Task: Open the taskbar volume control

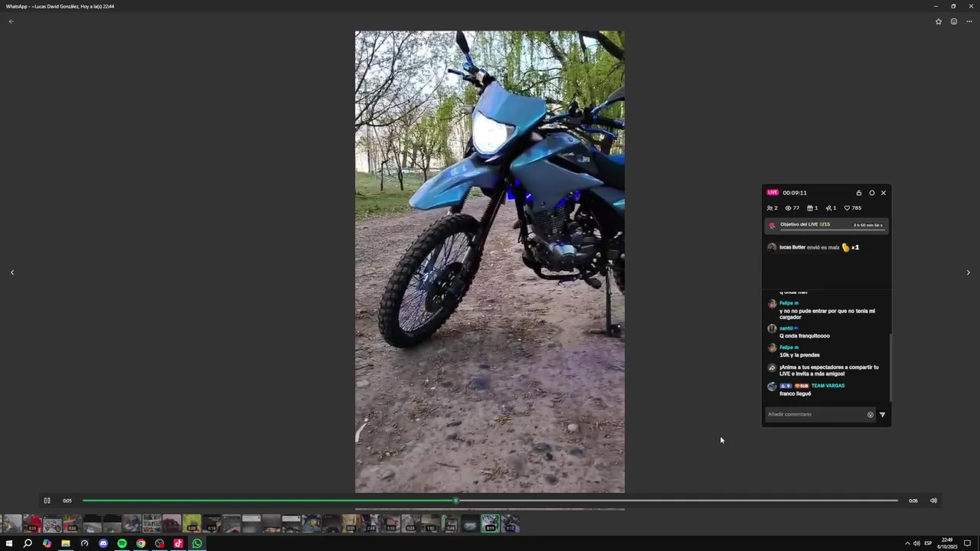Action: click(x=917, y=543)
